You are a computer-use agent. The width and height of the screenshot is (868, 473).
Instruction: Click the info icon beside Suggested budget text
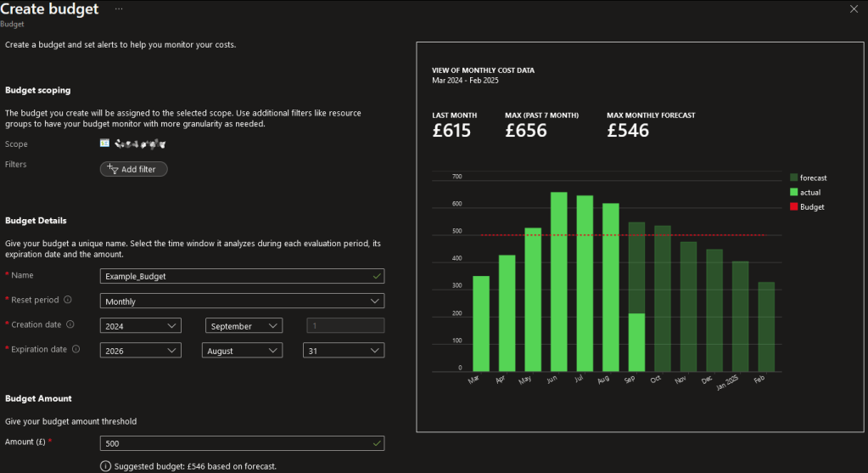(105, 466)
